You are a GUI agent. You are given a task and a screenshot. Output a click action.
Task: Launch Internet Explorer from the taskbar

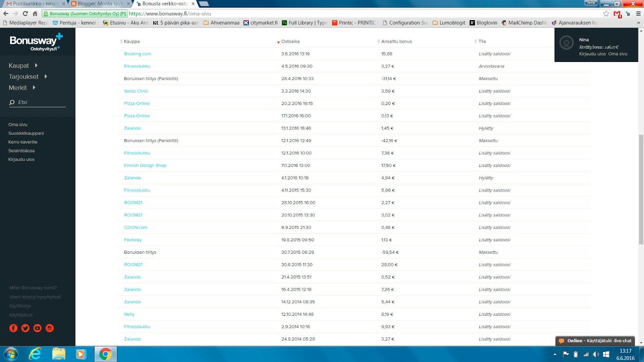(x=35, y=354)
